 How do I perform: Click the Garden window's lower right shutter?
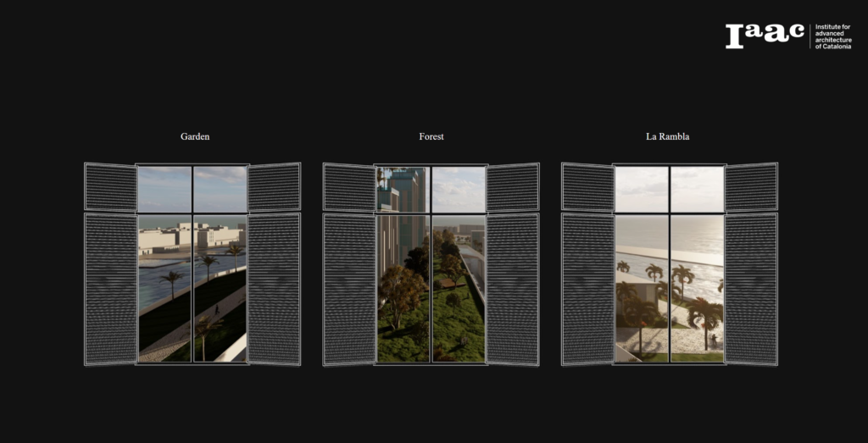click(274, 289)
